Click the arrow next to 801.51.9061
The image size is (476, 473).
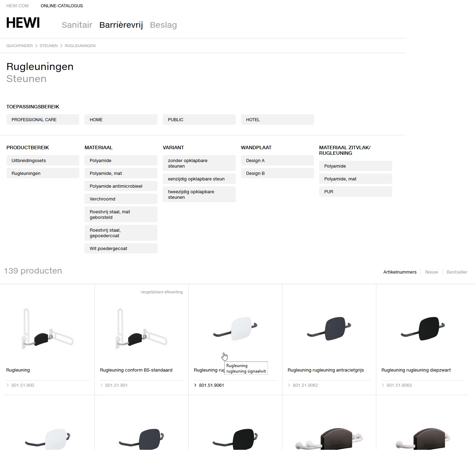(195, 385)
